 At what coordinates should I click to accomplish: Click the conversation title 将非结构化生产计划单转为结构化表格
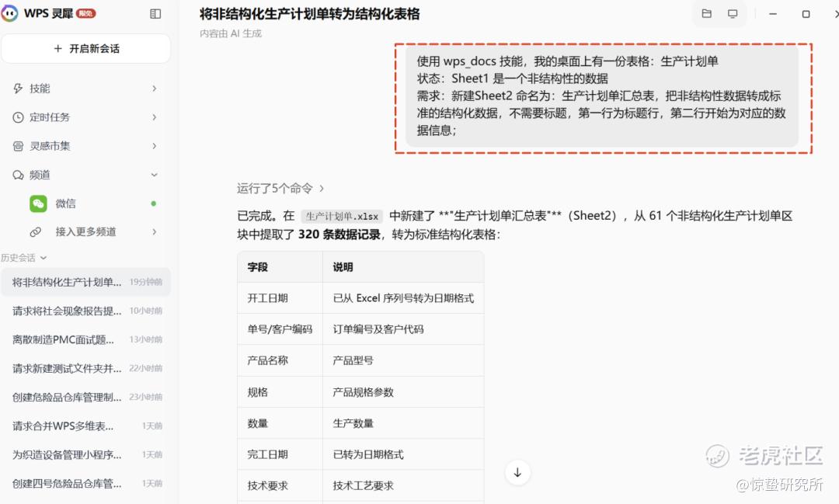(x=310, y=14)
